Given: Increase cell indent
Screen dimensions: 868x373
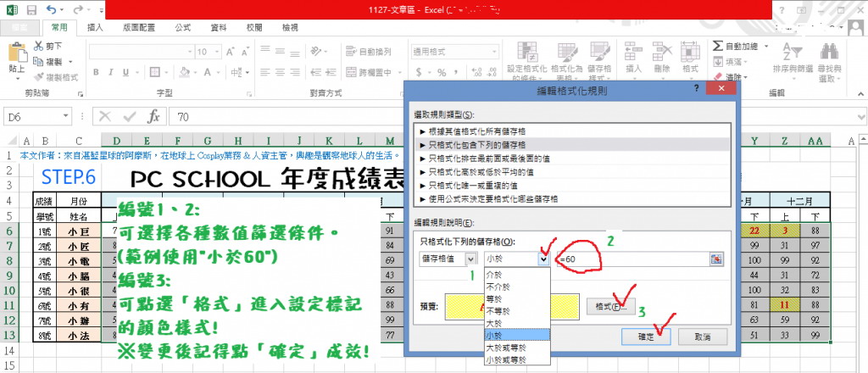Looking at the screenshot, I should [x=330, y=73].
